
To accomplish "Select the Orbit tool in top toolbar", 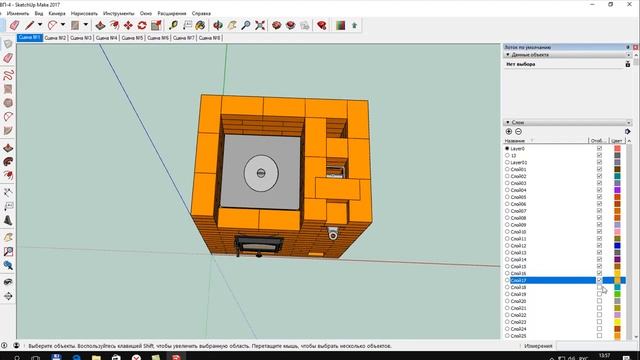I will click(x=218, y=25).
